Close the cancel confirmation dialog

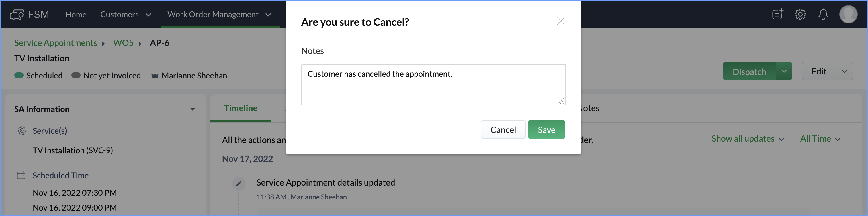pos(560,21)
